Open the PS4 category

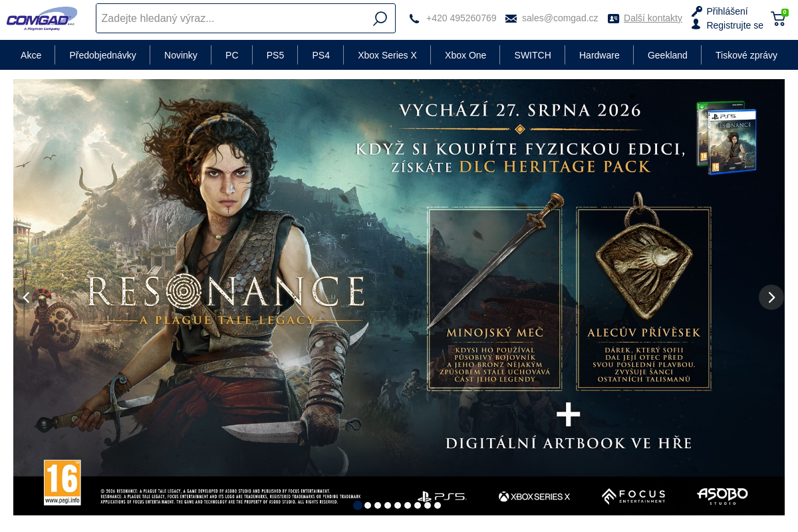(321, 55)
